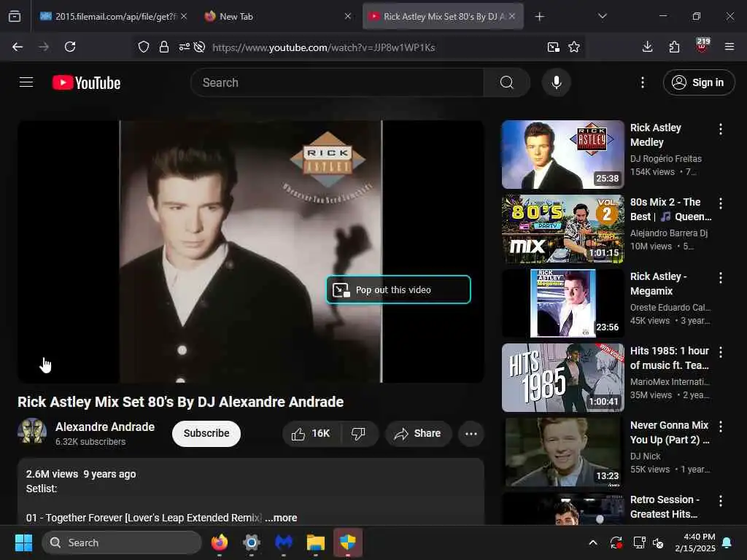
Task: Close the New Tab tab
Action: point(348,16)
